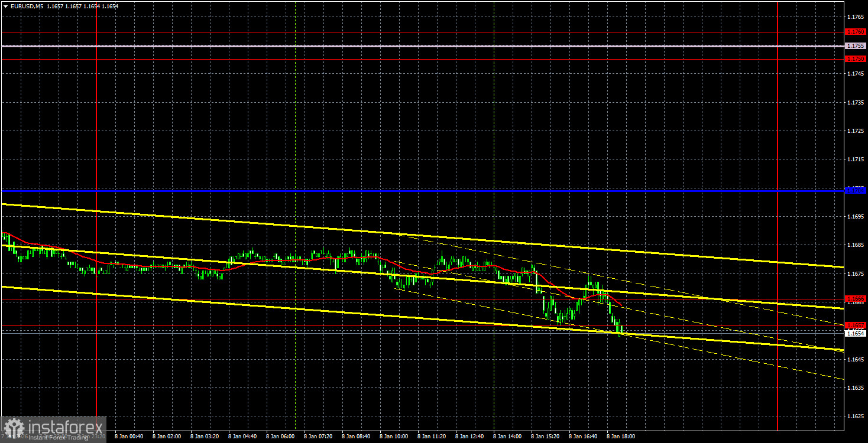Click the 8 Jan 00:40 time label
The height and width of the screenshot is (443, 868).
(x=129, y=437)
